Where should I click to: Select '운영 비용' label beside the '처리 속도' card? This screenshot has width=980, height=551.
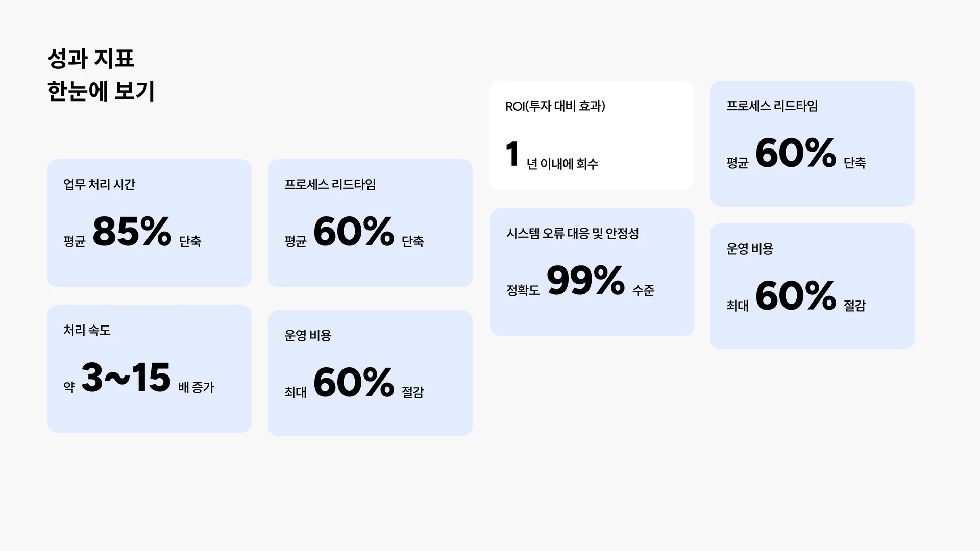click(x=308, y=335)
